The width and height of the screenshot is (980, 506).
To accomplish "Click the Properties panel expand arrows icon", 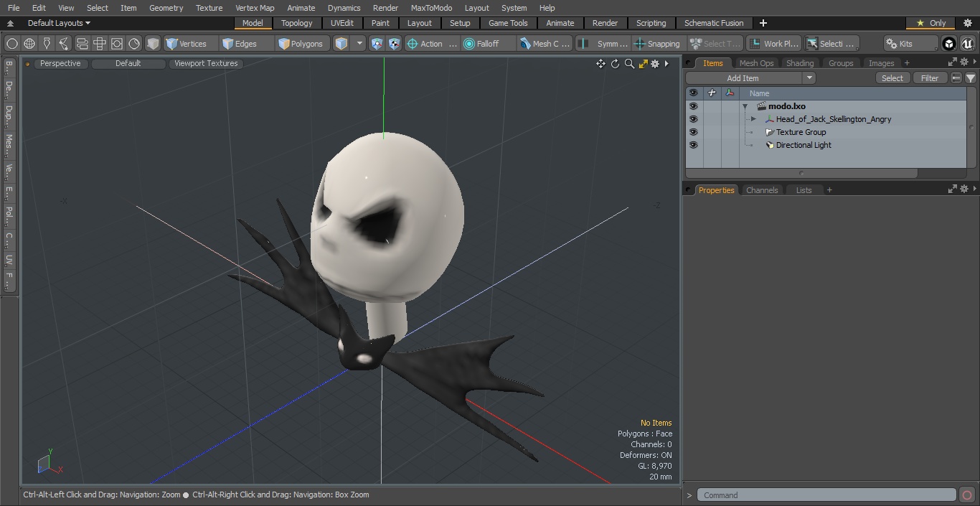I will (x=953, y=189).
